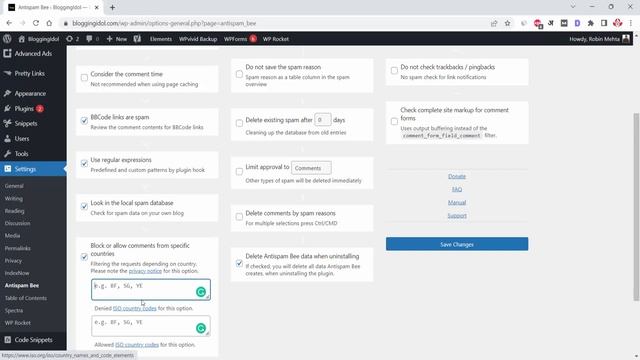The image size is (640, 360).
Task: Toggle Consider the comment time checkbox
Action: click(x=84, y=78)
